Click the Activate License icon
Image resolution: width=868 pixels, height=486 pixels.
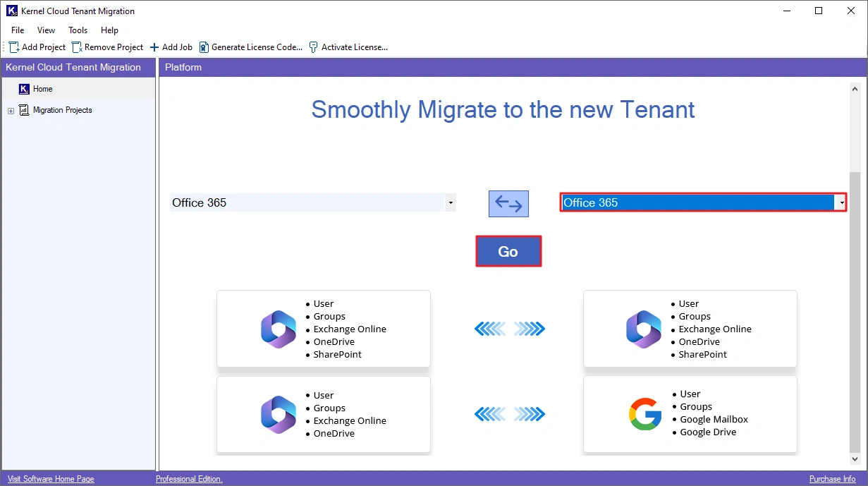[x=313, y=47]
